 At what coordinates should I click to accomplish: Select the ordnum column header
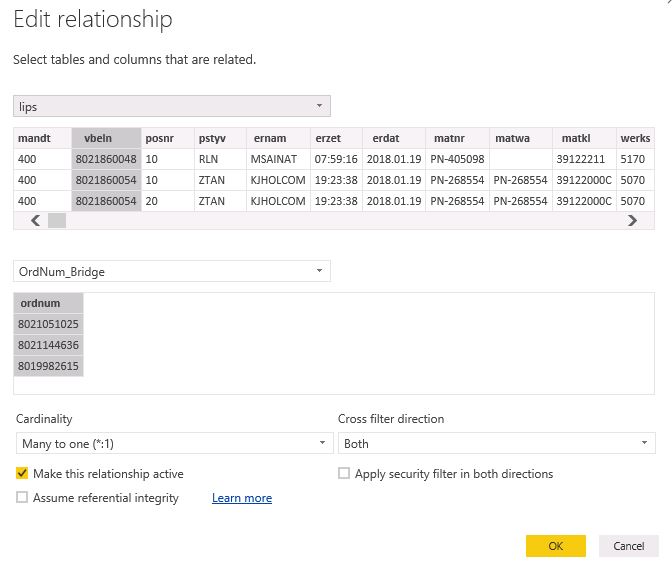48,303
